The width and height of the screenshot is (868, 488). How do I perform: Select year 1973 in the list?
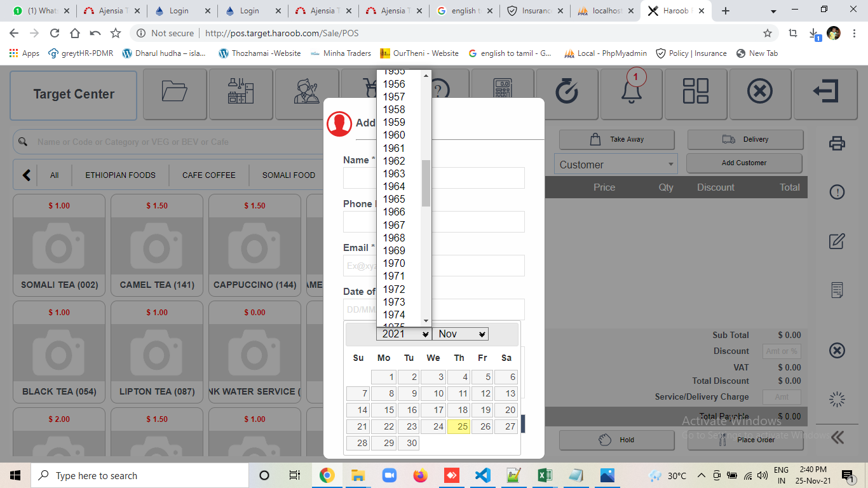click(x=399, y=302)
